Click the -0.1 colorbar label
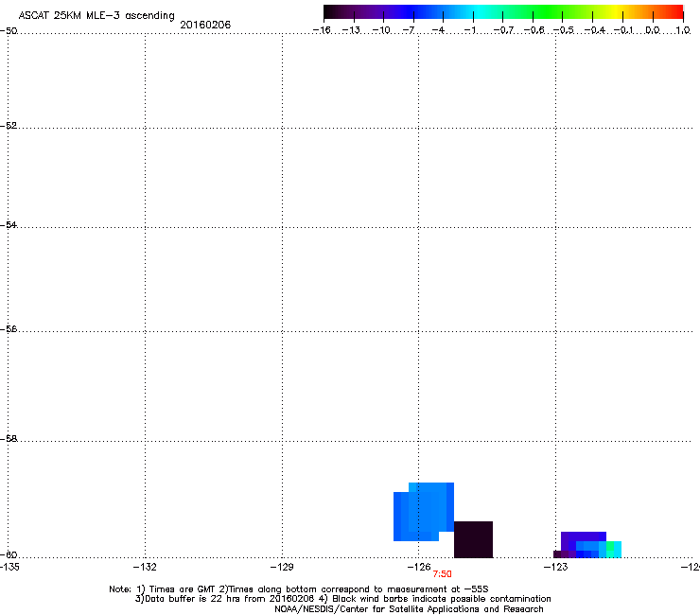Image resolution: width=700 pixels, height=615 pixels. [623, 30]
